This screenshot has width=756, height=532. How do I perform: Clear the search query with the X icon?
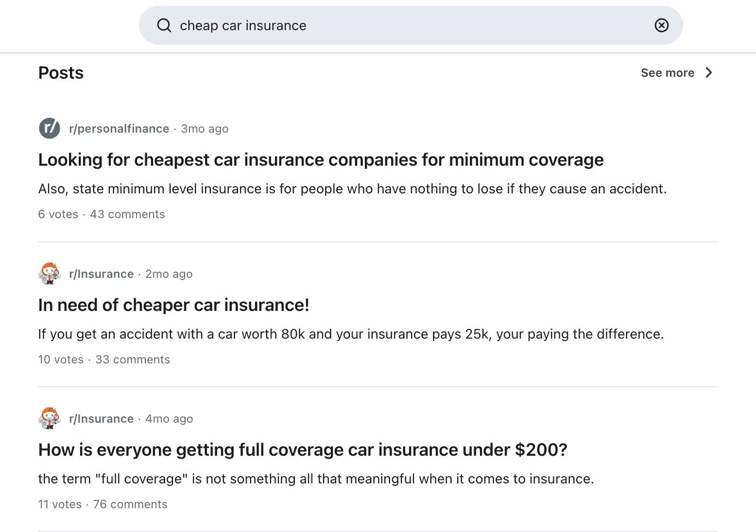pyautogui.click(x=661, y=25)
